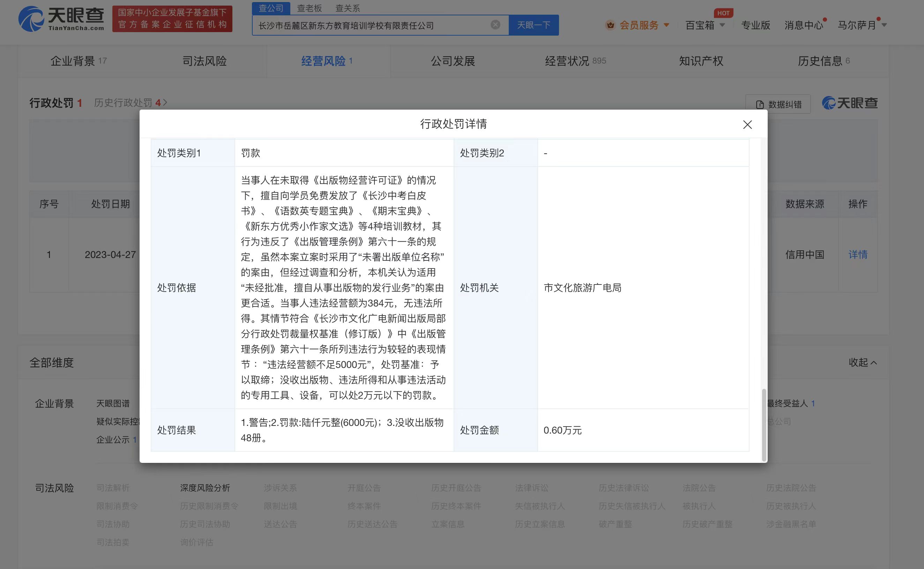Open the 专业版 link
The image size is (924, 569).
pos(755,25)
